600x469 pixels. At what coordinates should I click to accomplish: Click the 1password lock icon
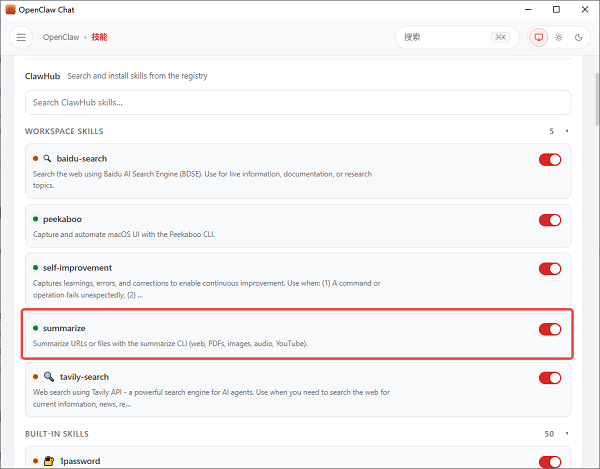(49, 461)
